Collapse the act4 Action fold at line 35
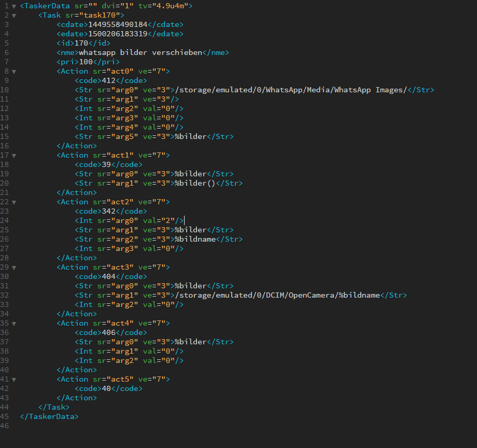The height and width of the screenshot is (448, 477). (14, 324)
